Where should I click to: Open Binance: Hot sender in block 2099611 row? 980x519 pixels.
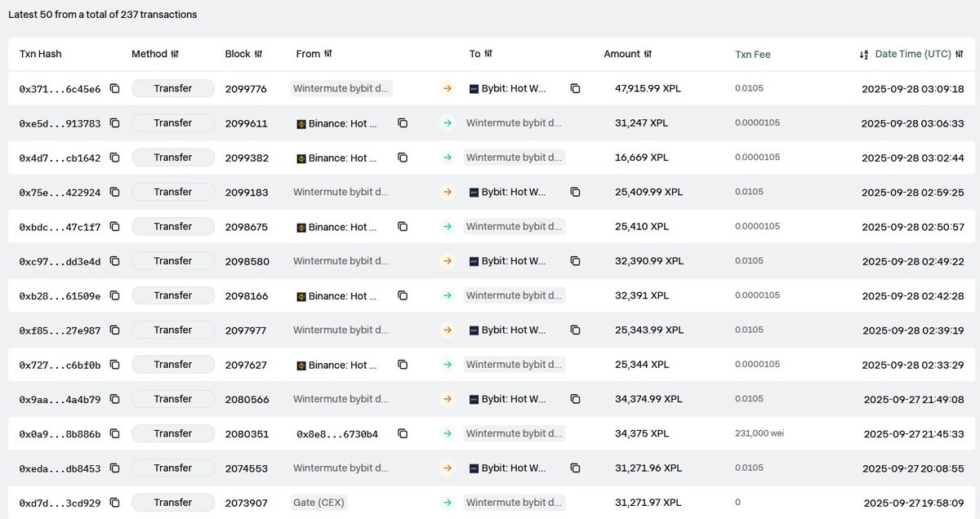[336, 123]
